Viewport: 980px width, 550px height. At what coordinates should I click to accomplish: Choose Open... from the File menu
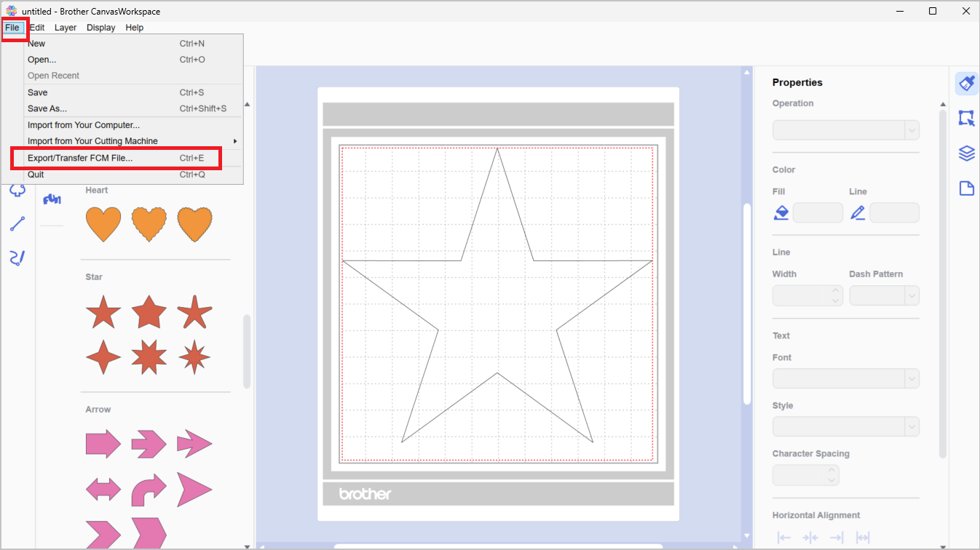(x=133, y=60)
